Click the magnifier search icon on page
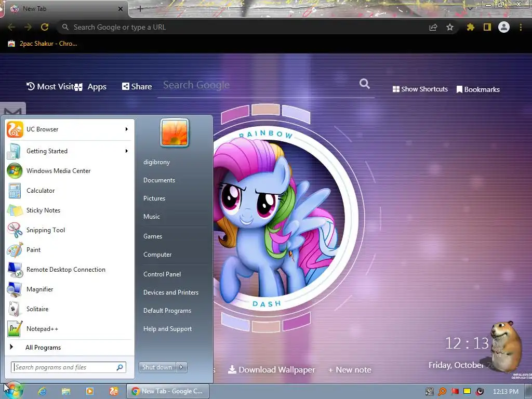Viewport: 532px width, 399px height. [x=365, y=84]
